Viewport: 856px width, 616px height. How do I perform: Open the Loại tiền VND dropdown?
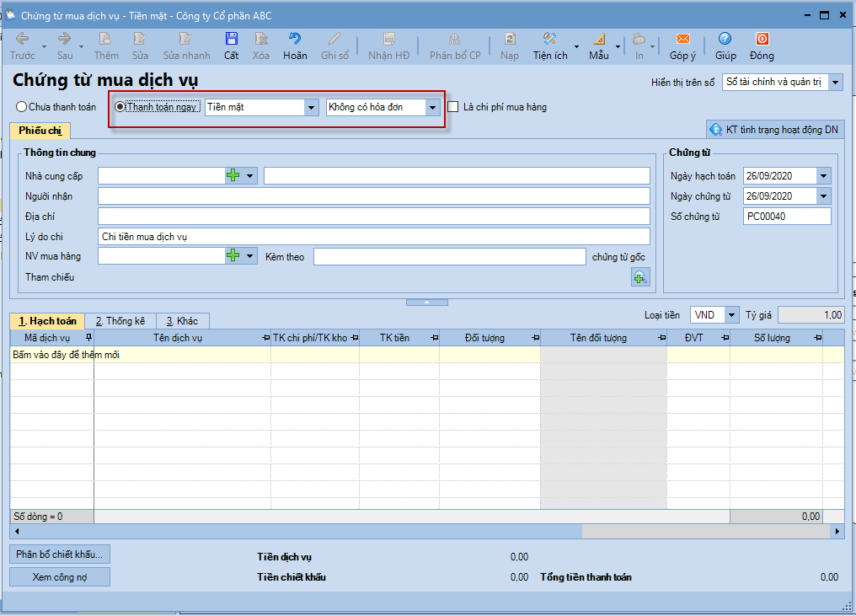tap(731, 315)
